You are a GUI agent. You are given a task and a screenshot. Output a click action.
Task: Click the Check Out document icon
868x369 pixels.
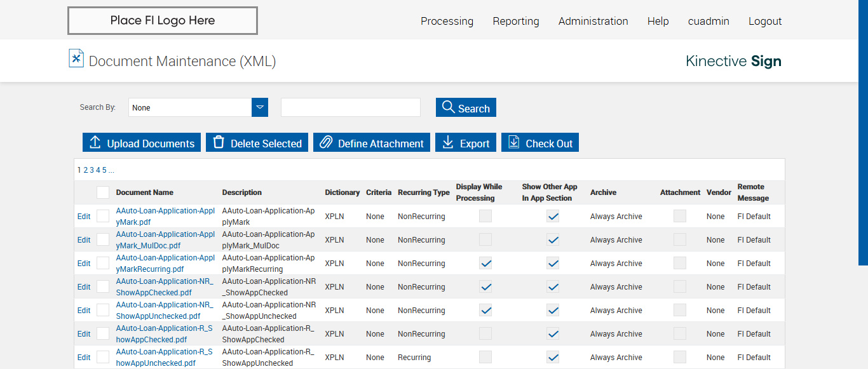(x=514, y=142)
